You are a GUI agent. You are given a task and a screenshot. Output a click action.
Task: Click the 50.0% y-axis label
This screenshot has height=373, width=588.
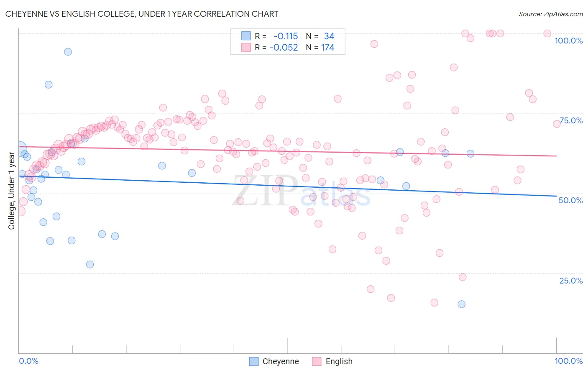571,200
